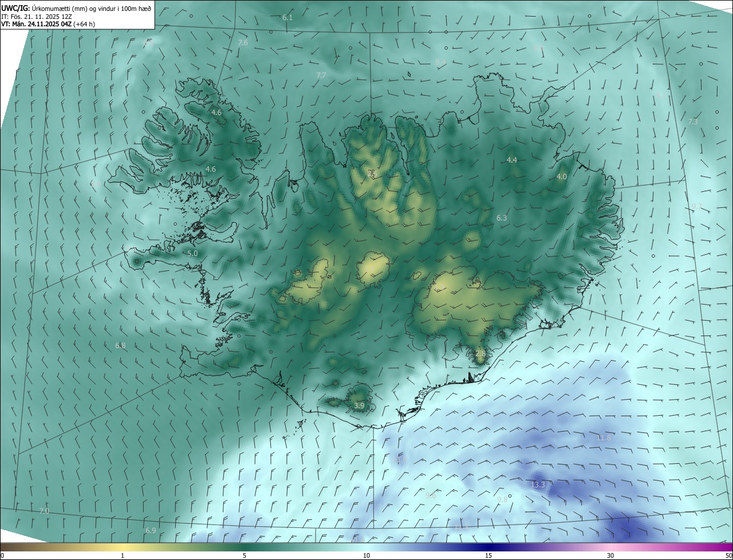Click the 7.6 value north of the Westfjords
The height and width of the screenshot is (560, 733).
point(243,43)
